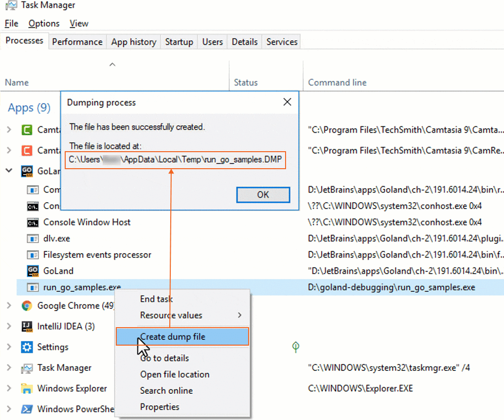This screenshot has width=504, height=420.
Task: Click OK to dismiss the dump dialog
Action: [x=263, y=194]
